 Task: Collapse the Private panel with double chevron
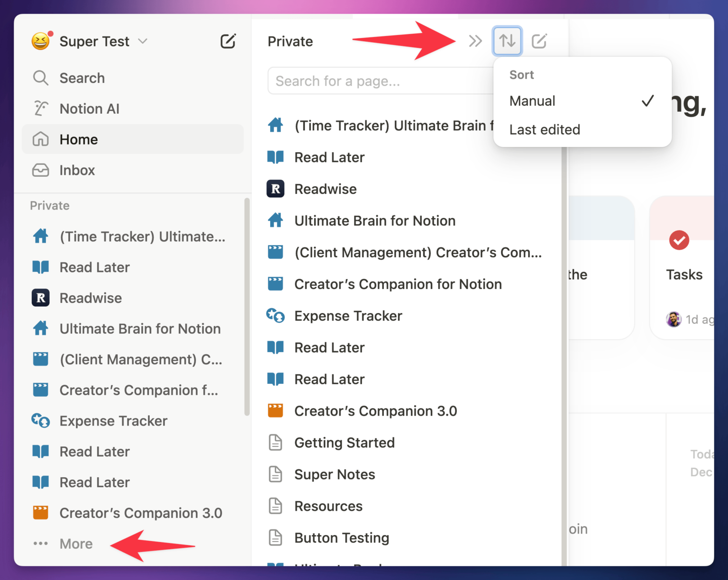click(x=475, y=41)
